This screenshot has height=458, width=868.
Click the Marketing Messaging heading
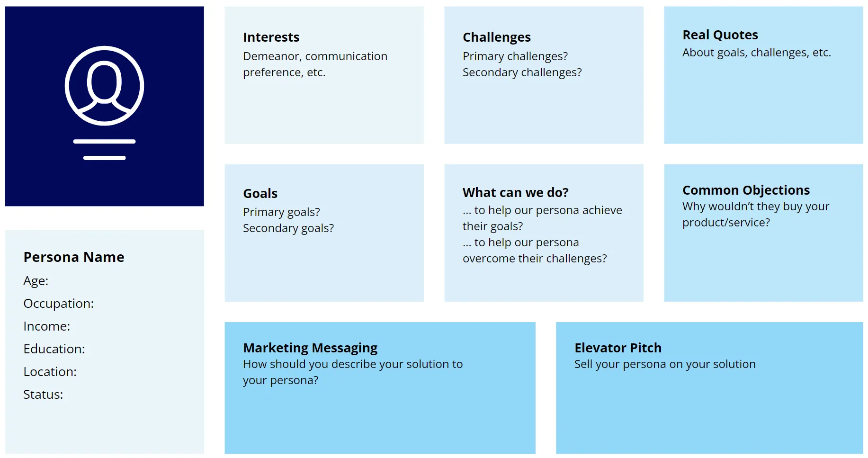click(310, 348)
